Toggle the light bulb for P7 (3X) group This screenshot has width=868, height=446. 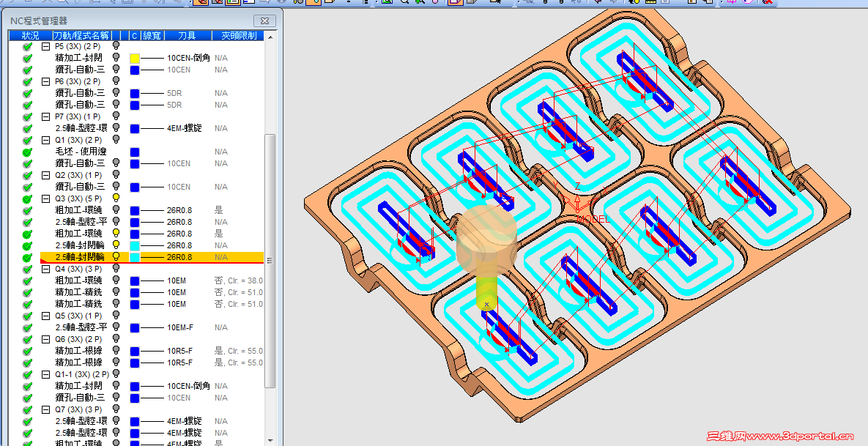(116, 116)
